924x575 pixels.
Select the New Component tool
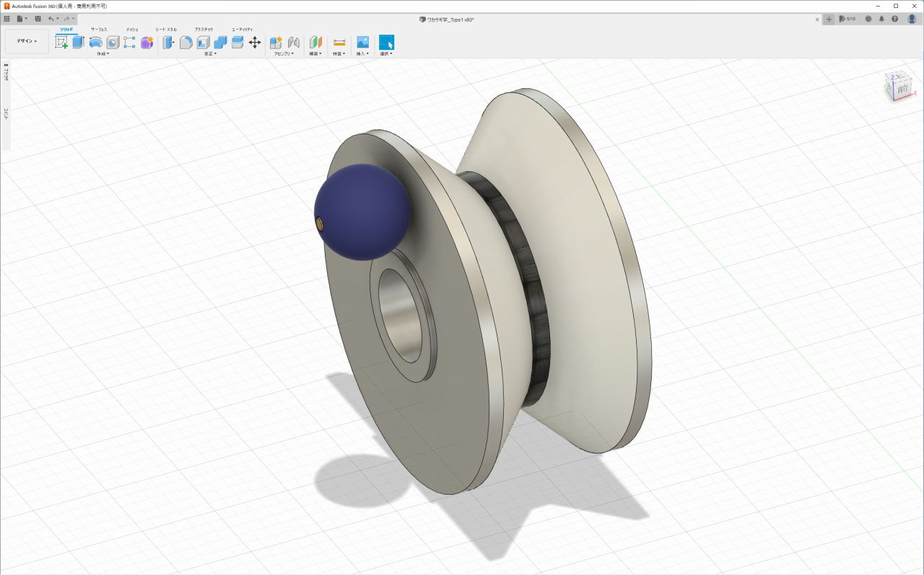coord(276,43)
